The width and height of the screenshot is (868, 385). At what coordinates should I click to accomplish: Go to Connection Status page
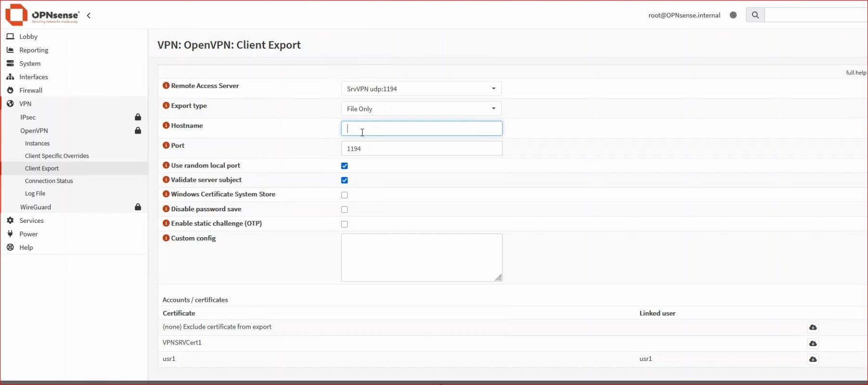pyautogui.click(x=49, y=181)
